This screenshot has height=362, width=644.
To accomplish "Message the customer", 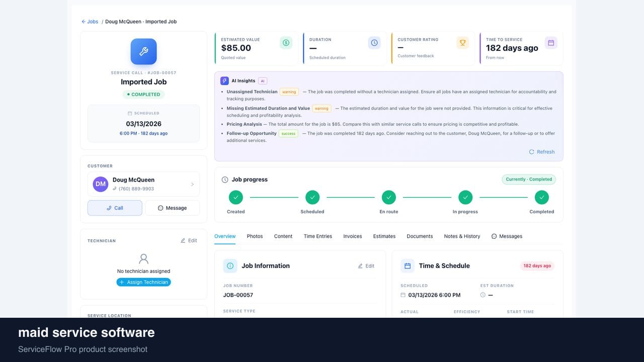I will pos(172,208).
